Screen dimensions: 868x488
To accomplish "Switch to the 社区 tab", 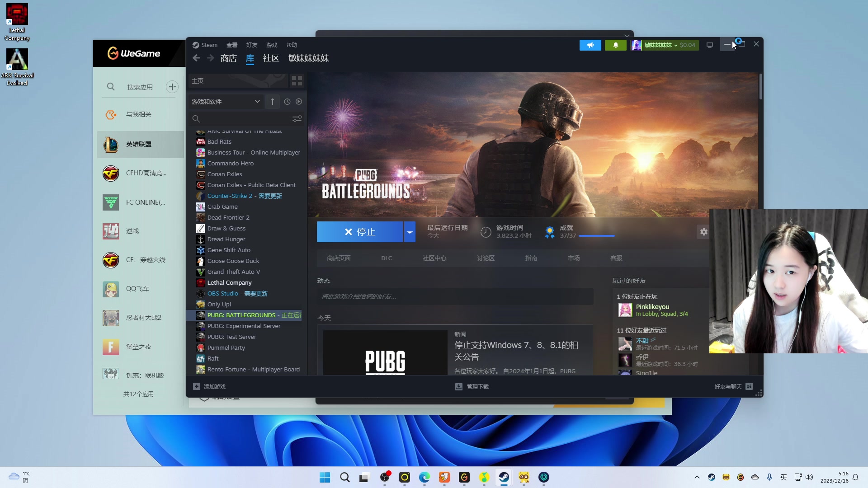I will point(271,58).
